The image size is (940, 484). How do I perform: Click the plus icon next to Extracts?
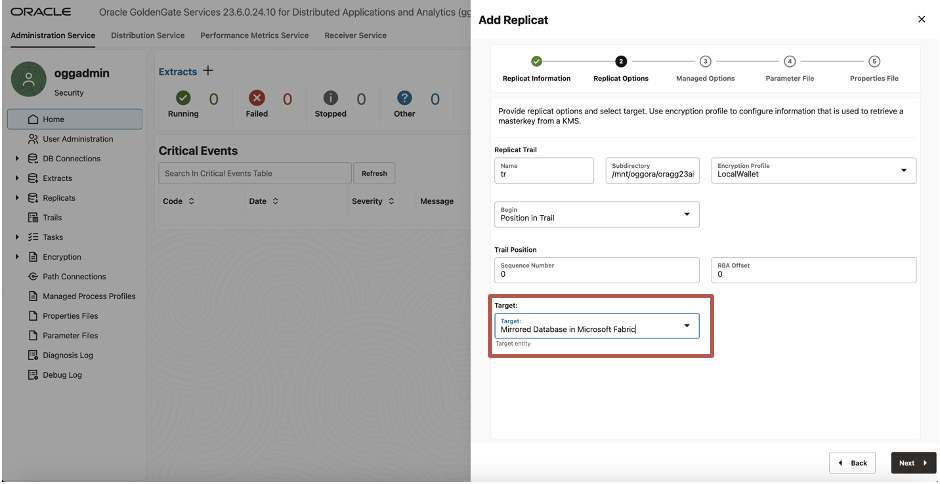[x=208, y=71]
